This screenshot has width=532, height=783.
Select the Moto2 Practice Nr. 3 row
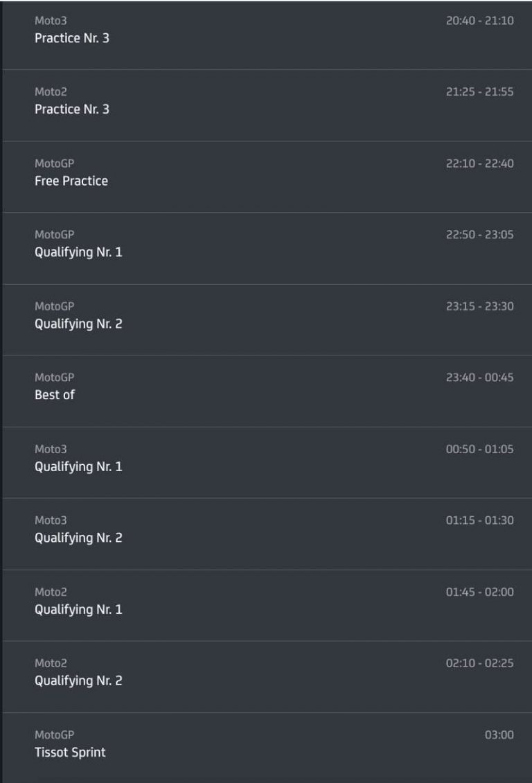(267, 105)
